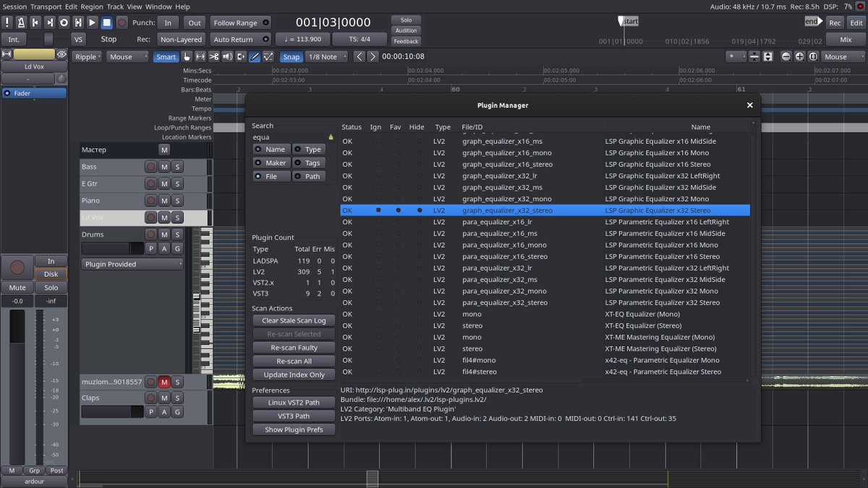The image size is (868, 488).
Task: Toggle Name search filter in Plugin Manager
Action: tap(271, 149)
